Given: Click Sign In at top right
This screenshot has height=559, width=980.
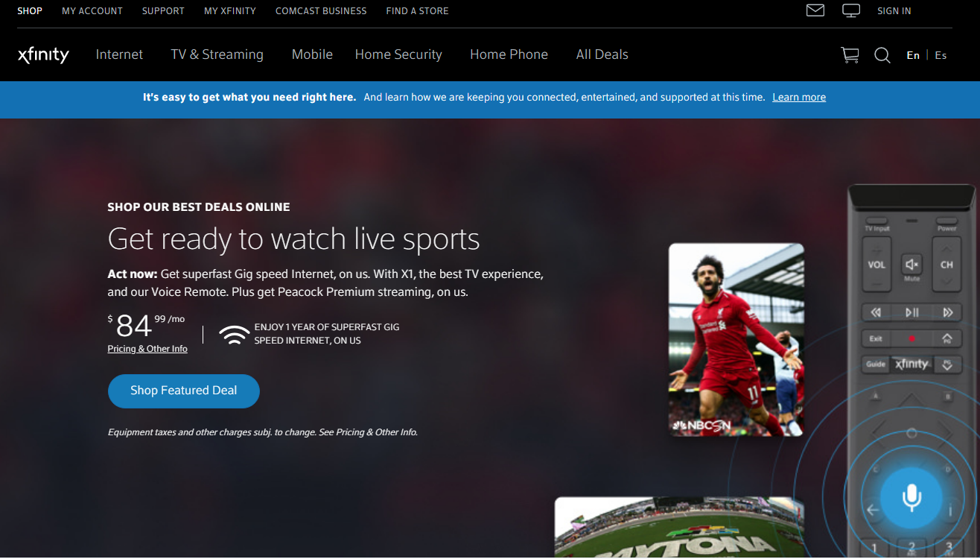Looking at the screenshot, I should (x=894, y=11).
